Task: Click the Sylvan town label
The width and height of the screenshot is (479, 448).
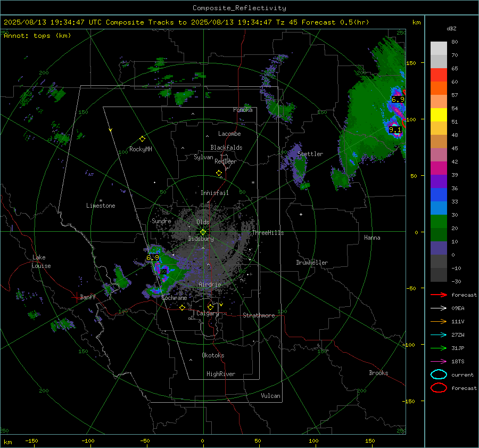Action: (x=203, y=157)
